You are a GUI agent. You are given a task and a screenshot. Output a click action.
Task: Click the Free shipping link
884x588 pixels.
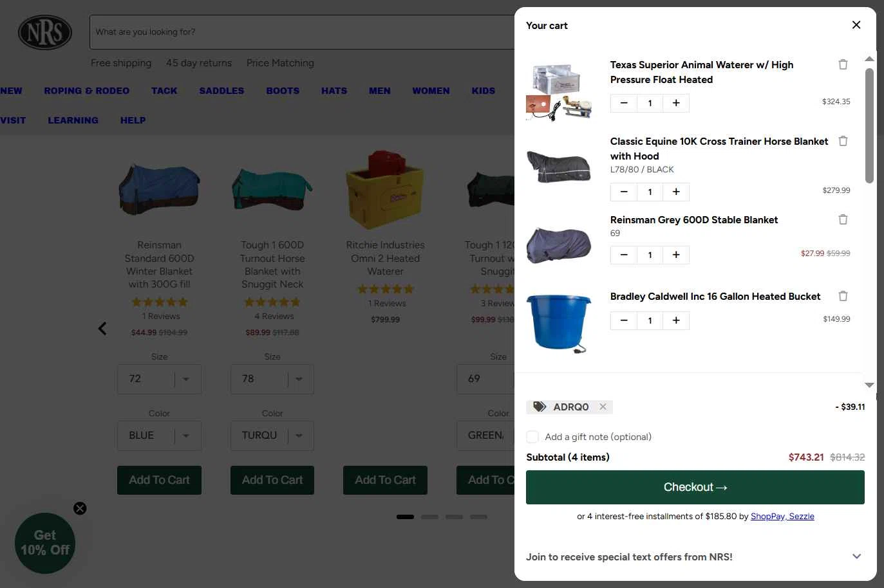(x=121, y=63)
